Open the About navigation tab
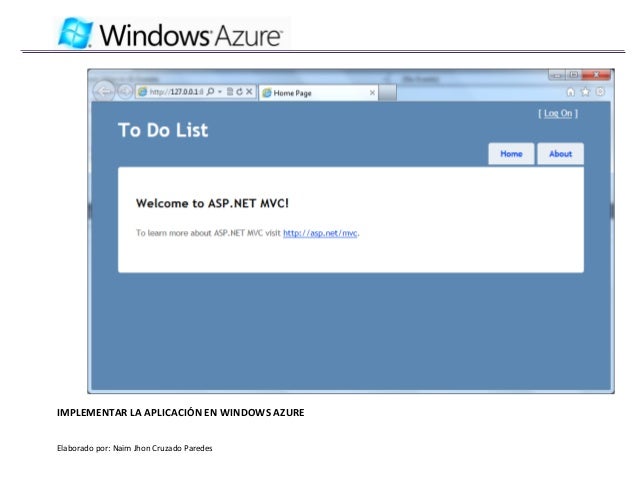This screenshot has width=638, height=493. click(x=560, y=154)
